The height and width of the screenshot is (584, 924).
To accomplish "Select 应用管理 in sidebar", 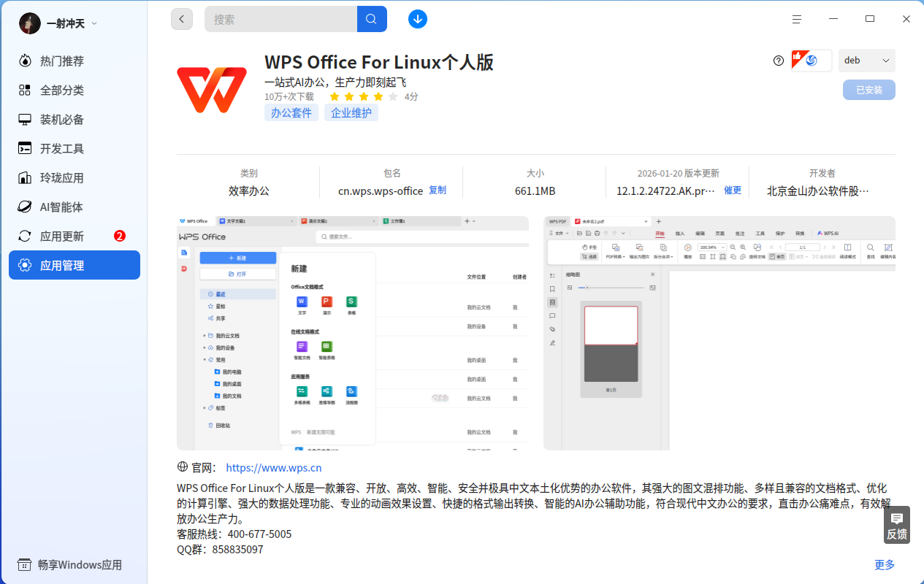I will tap(75, 265).
